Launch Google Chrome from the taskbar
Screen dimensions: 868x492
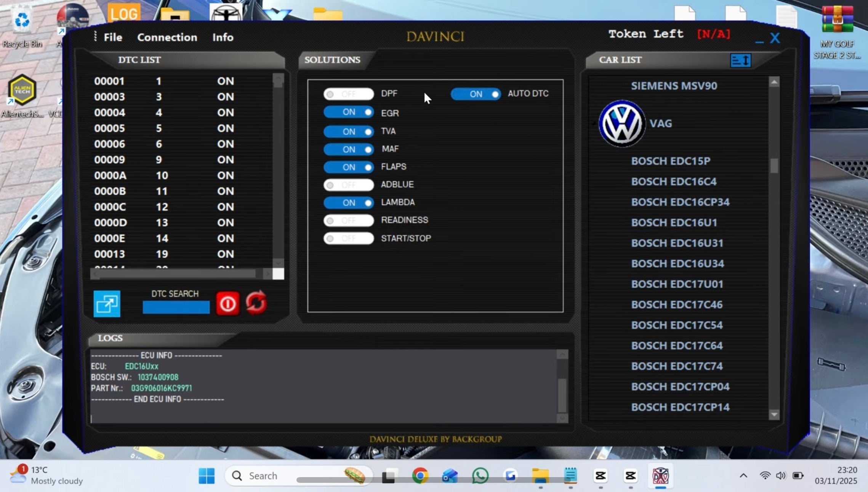pyautogui.click(x=420, y=476)
